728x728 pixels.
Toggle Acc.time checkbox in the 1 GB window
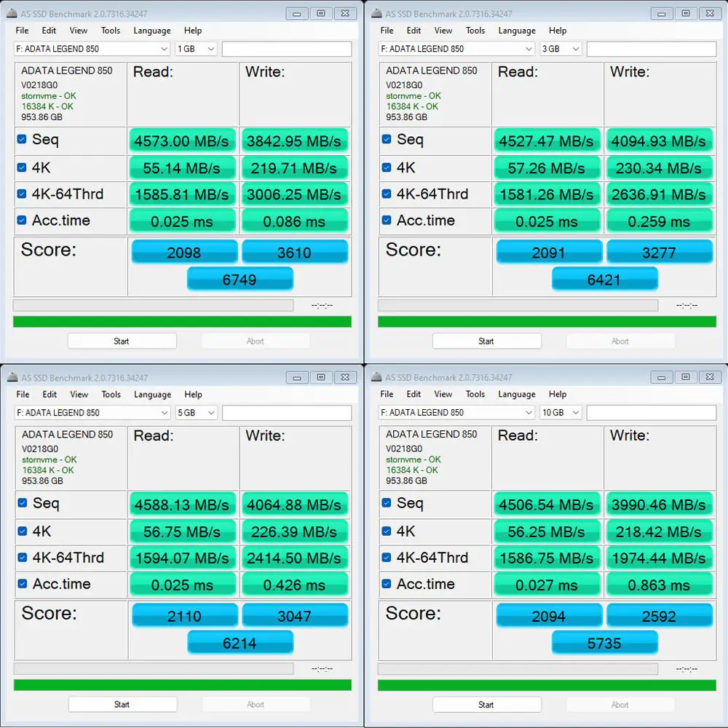click(x=22, y=220)
